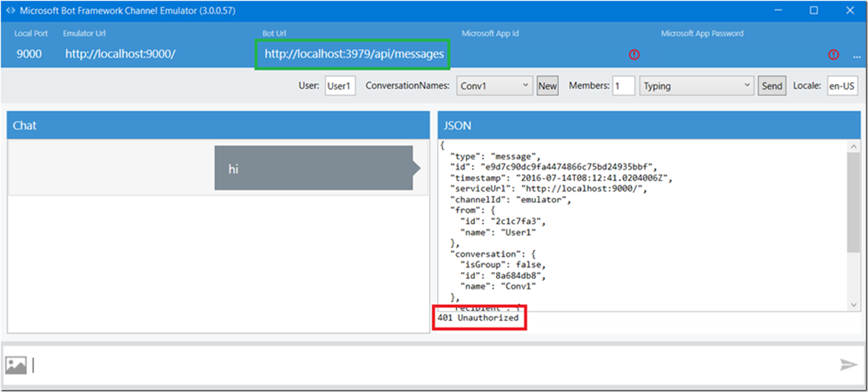Click the "id": "8a684db8" JSON line
Screen dimensions: 868x392
[503, 275]
